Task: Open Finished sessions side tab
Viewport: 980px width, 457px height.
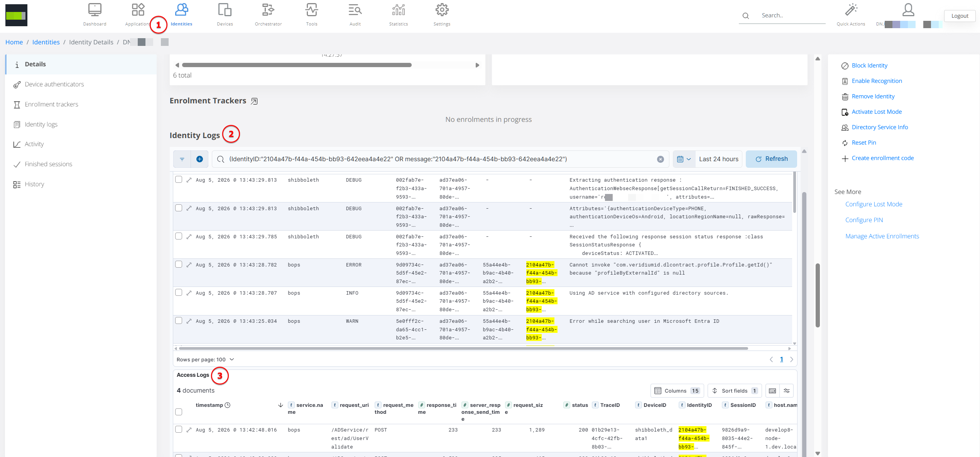Action: [81, 164]
